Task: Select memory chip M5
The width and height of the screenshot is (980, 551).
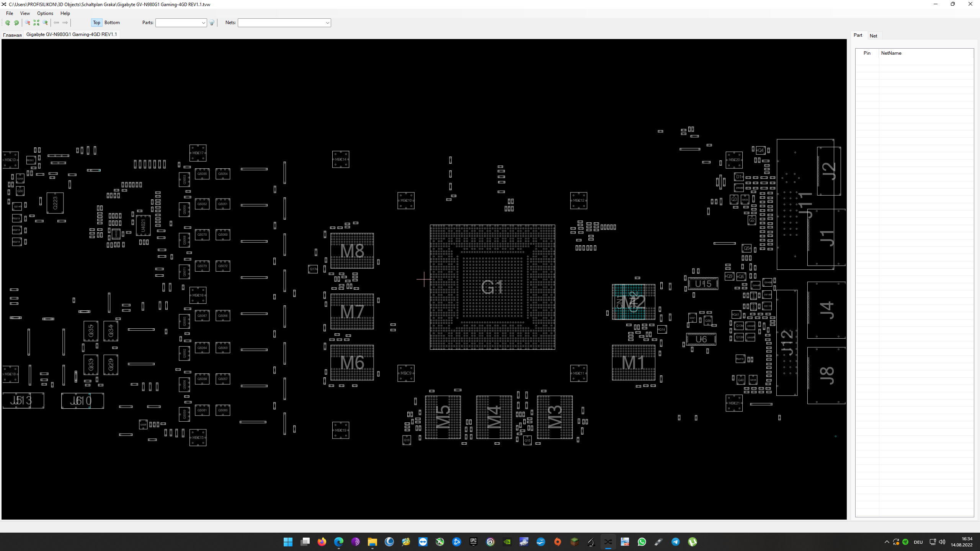Action: [443, 417]
